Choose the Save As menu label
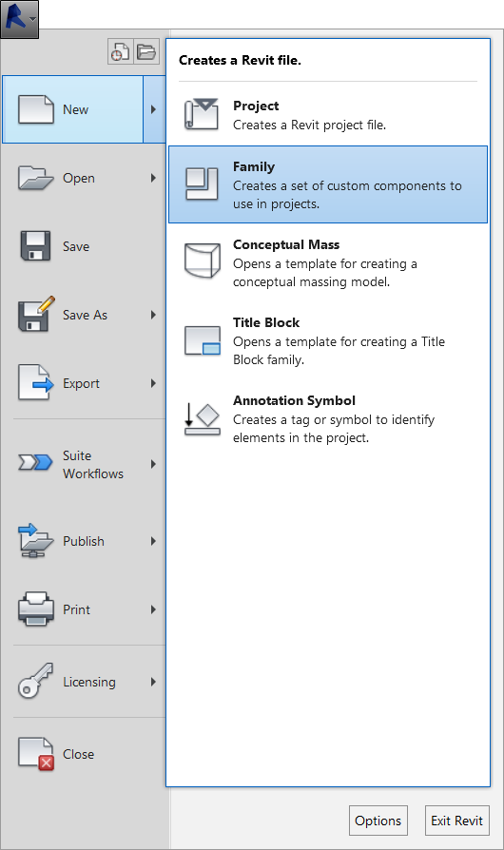The image size is (504, 850). click(85, 315)
